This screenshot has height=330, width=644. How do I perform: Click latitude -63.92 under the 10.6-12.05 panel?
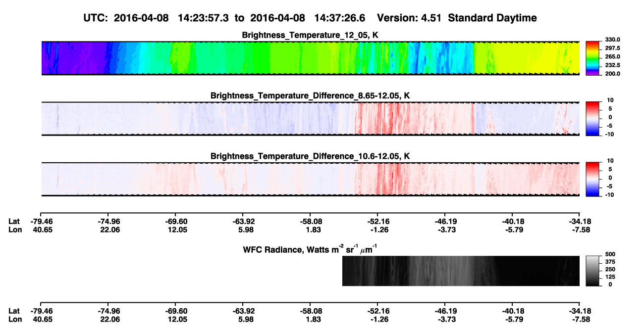243,221
